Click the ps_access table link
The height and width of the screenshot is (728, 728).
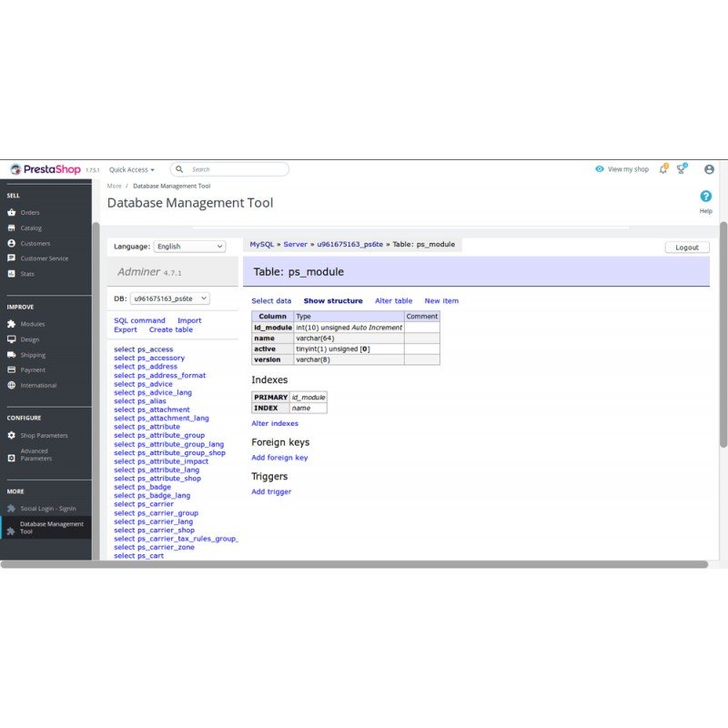tap(156, 349)
